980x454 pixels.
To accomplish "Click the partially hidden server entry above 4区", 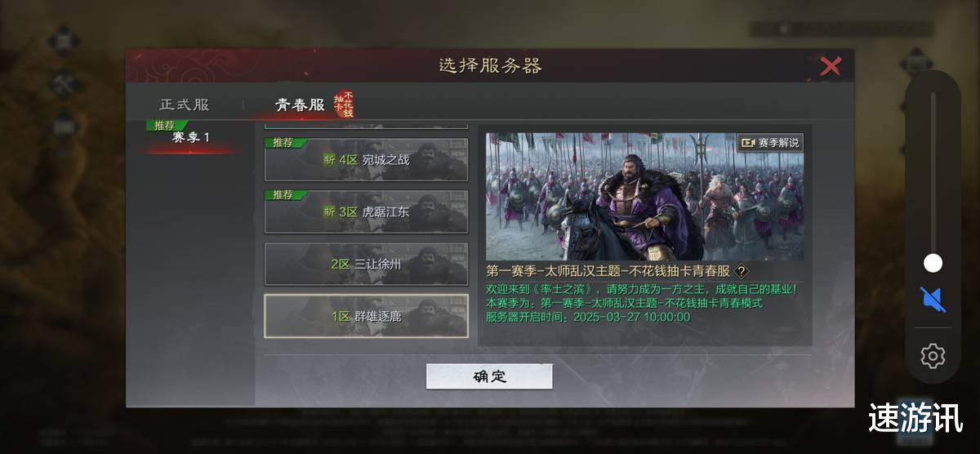I will click(x=366, y=125).
